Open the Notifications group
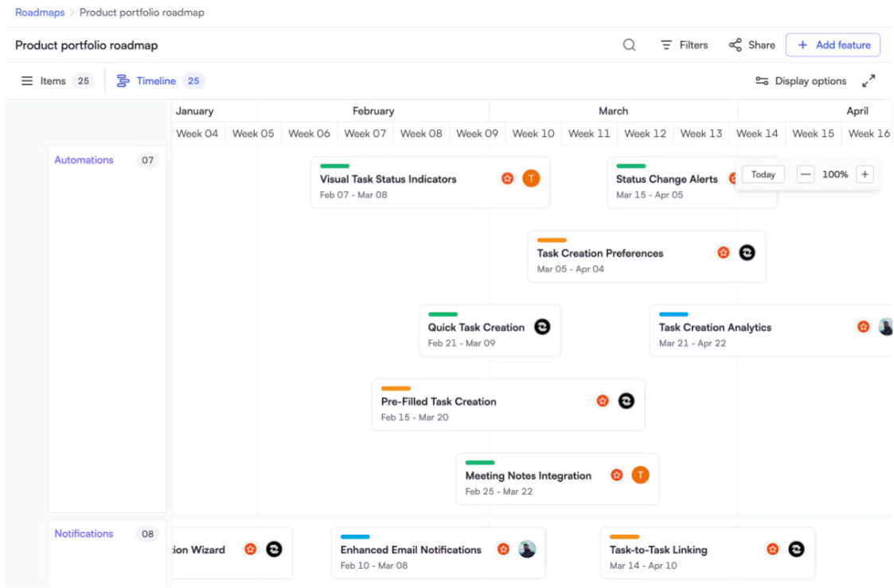Viewport: 894px width, 588px height. point(84,534)
